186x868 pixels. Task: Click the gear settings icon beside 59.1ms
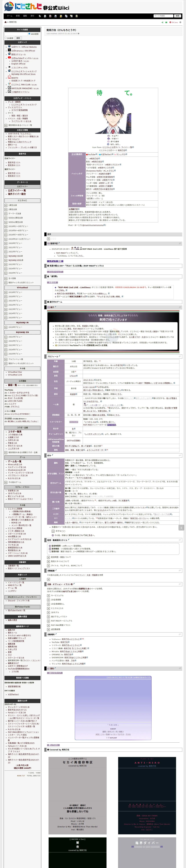point(180,22)
